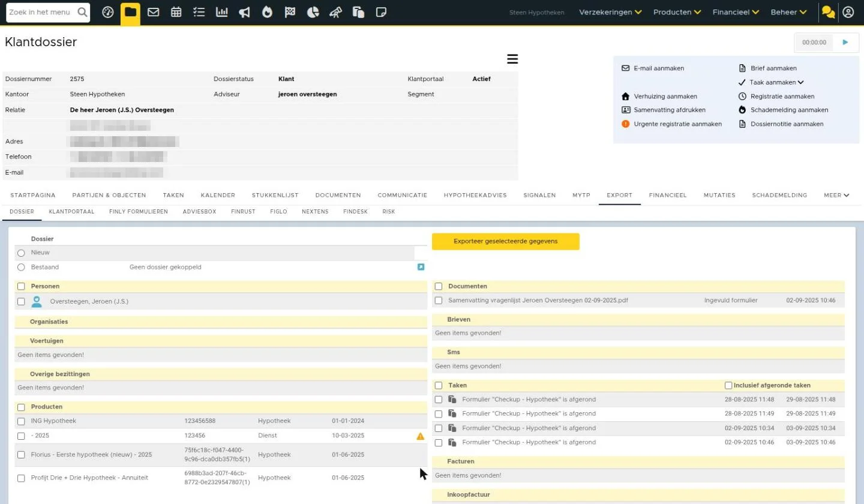Open the Financieel dropdown in the top bar
This screenshot has height=504, width=864.
point(736,12)
